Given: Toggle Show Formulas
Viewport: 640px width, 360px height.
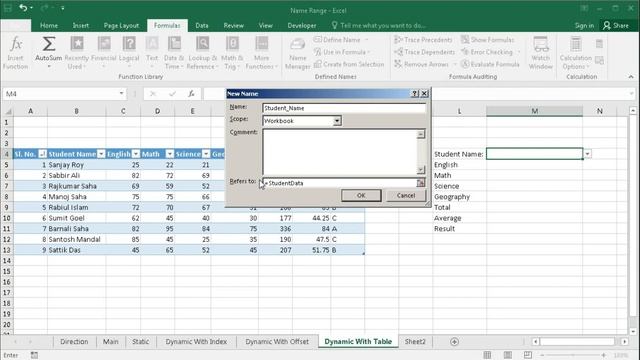Looking at the screenshot, I should pyautogui.click(x=488, y=40).
